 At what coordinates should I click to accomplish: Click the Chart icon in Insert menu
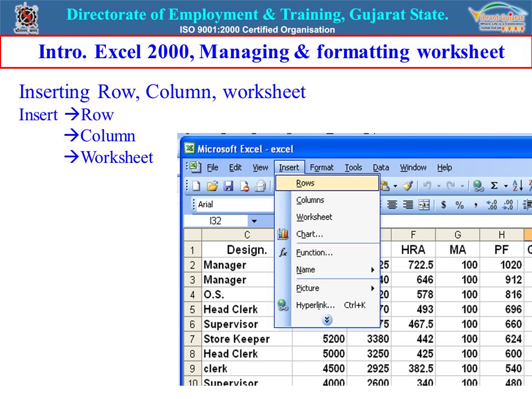point(283,234)
